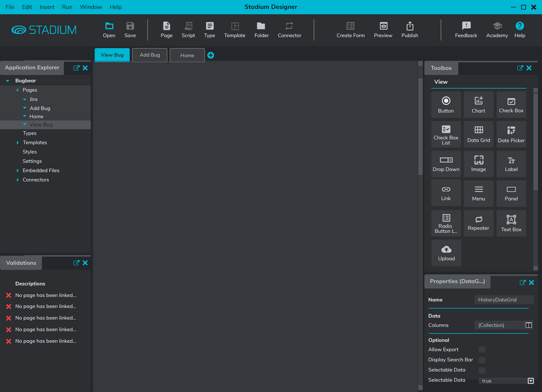Click the Type toolbar icon

click(210, 26)
